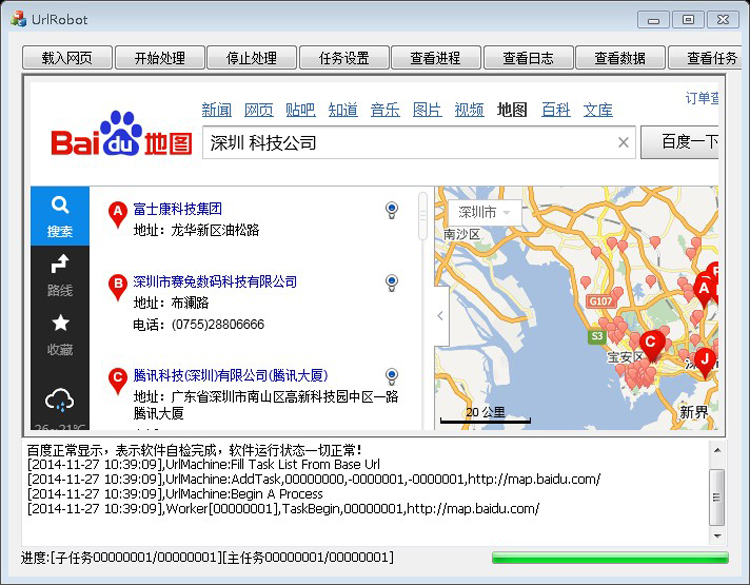
Task: Open result 深圳市赛兔数码科技有限公司
Action: (x=215, y=282)
